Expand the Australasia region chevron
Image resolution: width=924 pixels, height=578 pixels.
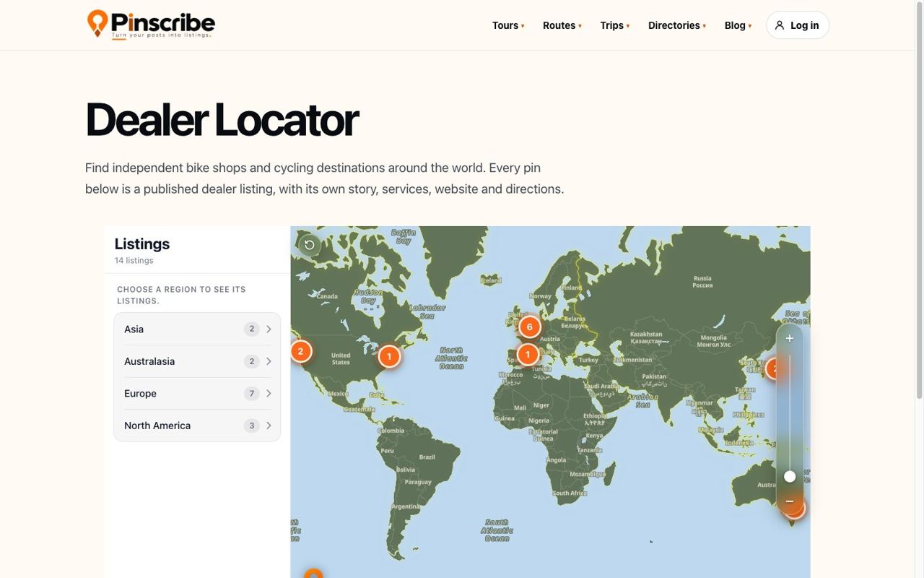269,361
